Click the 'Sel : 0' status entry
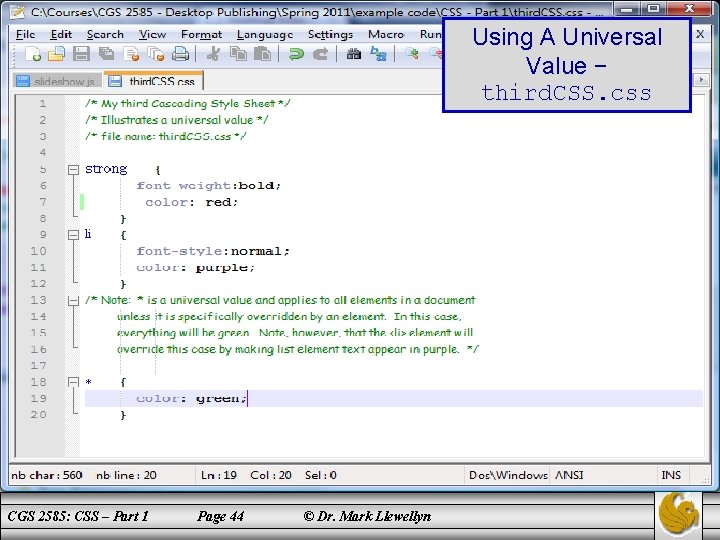 321,475
